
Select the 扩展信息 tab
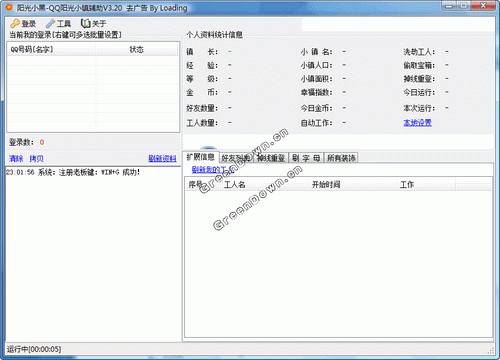point(201,157)
